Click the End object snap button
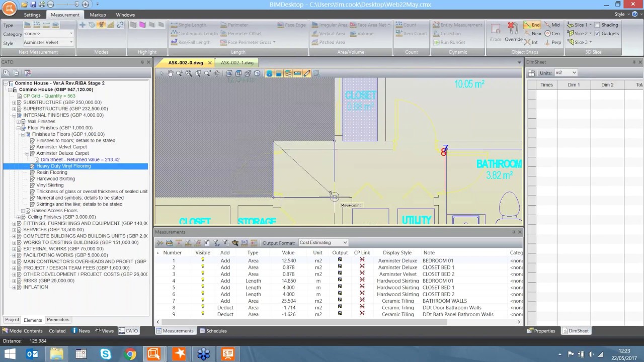The image size is (644, 362). (532, 25)
